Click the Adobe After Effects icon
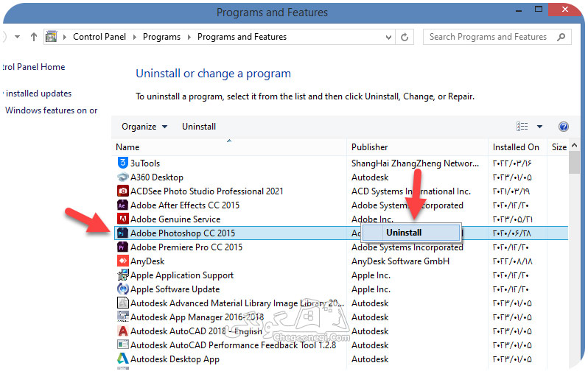Image resolution: width=588 pixels, height=374 pixels. point(122,205)
